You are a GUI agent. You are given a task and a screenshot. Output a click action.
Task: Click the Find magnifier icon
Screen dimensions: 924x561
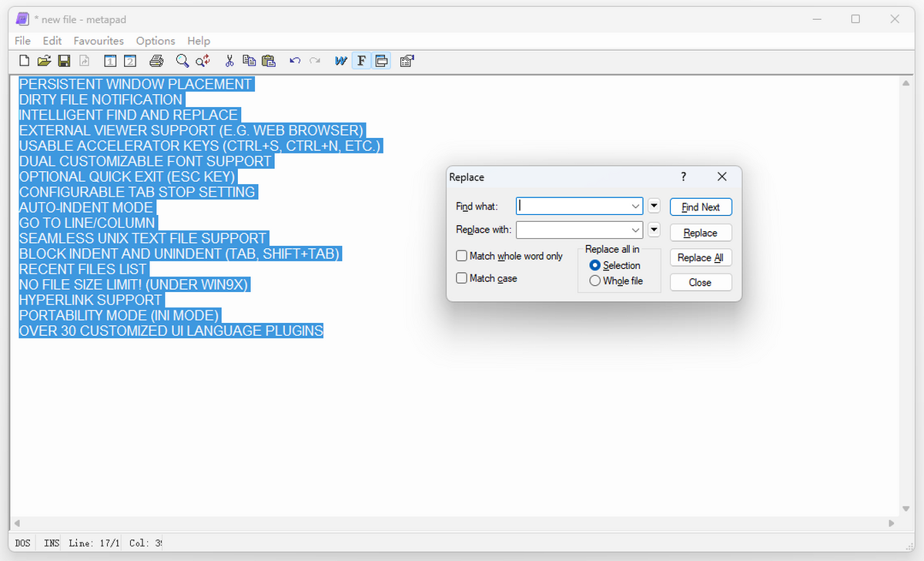click(182, 61)
